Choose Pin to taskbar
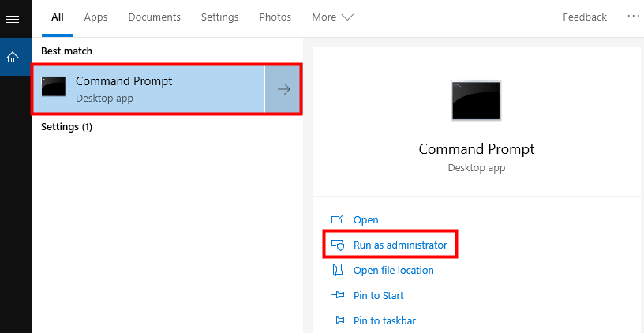The image size is (644, 333). [x=384, y=320]
